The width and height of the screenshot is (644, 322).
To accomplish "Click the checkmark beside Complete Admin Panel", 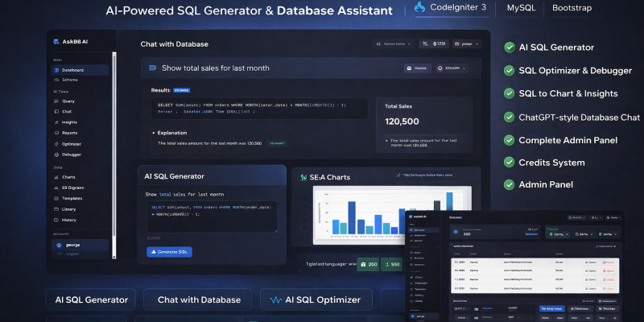I will 510,139.
